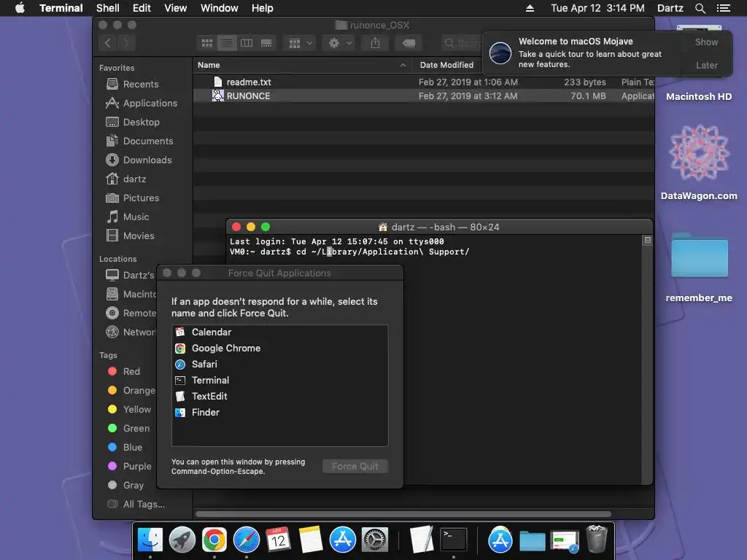The width and height of the screenshot is (747, 560).
Task: Select the readme.txt file
Action: point(424,82)
